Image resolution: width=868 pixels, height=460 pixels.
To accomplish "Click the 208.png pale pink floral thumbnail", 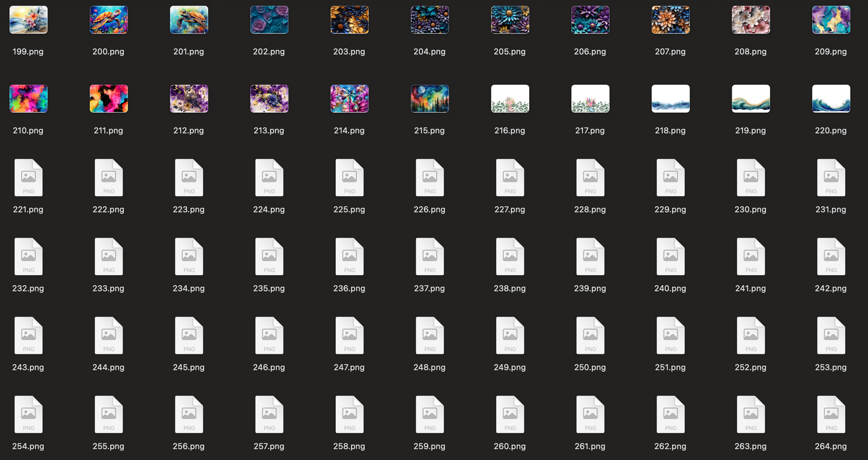I will tap(751, 20).
